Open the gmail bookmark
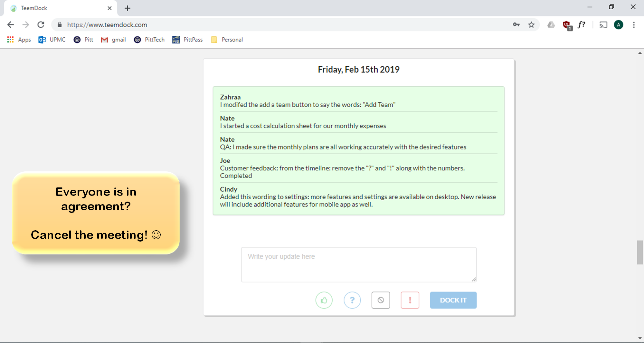The height and width of the screenshot is (343, 644). pos(113,40)
